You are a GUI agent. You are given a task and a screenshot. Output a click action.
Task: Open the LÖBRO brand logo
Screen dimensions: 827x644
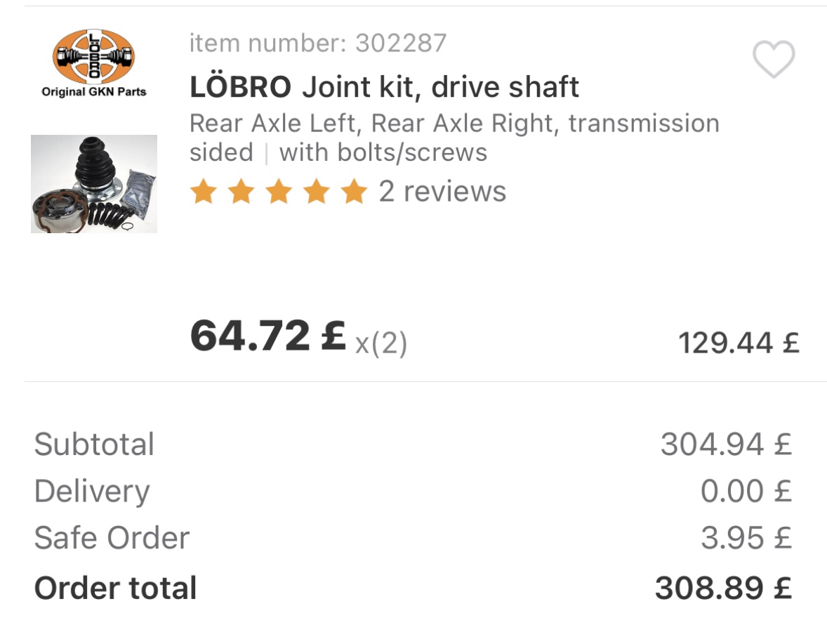[x=94, y=56]
